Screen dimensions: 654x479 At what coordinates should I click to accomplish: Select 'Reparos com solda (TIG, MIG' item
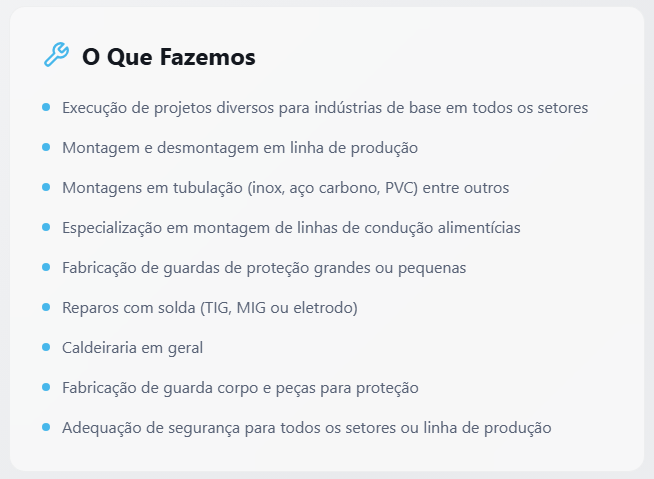[x=210, y=308]
